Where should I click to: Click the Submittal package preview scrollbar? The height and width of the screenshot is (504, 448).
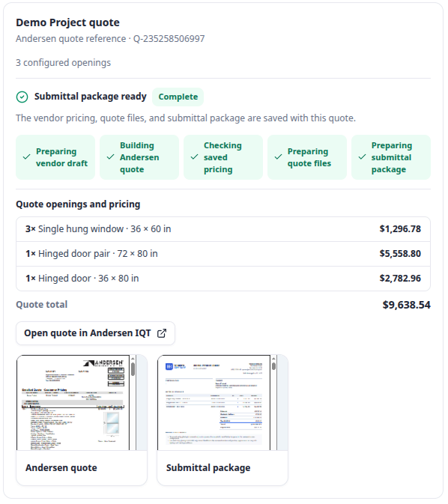point(273,366)
